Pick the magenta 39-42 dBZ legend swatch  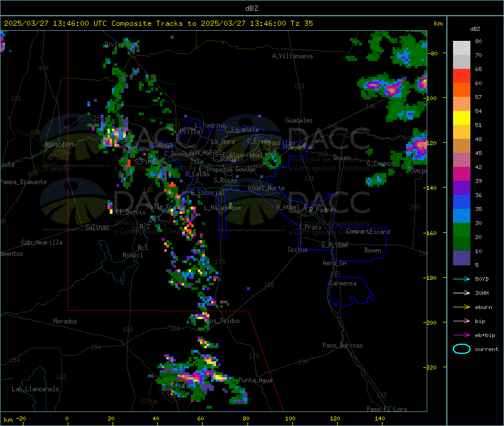(x=461, y=174)
